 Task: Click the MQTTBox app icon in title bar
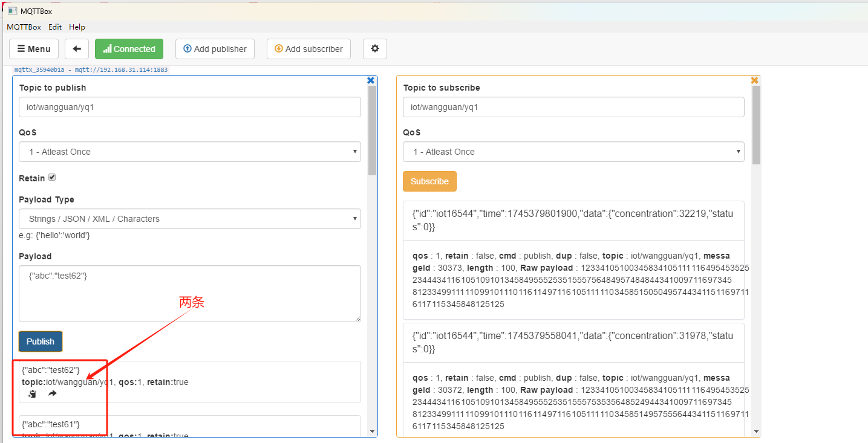(x=11, y=10)
